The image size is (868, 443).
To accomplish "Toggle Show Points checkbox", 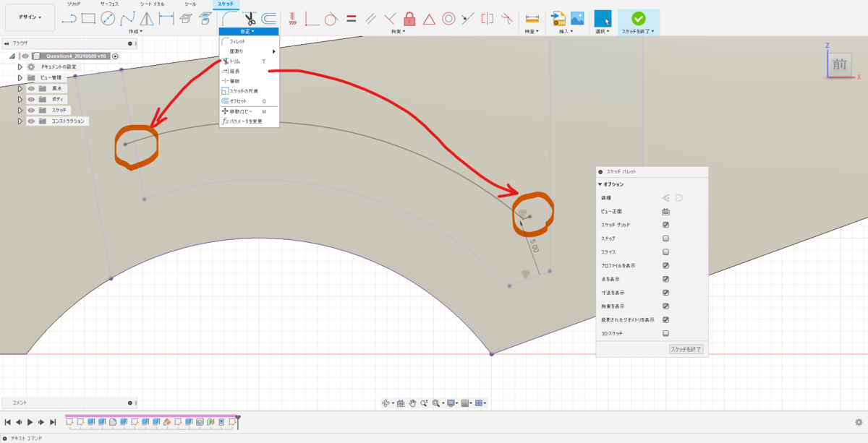I will tap(665, 279).
